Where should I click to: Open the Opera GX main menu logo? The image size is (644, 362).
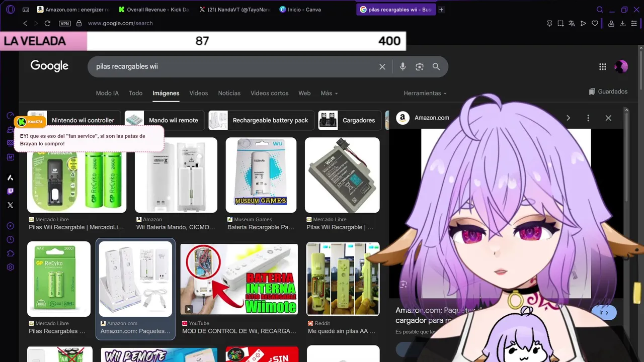11,10
